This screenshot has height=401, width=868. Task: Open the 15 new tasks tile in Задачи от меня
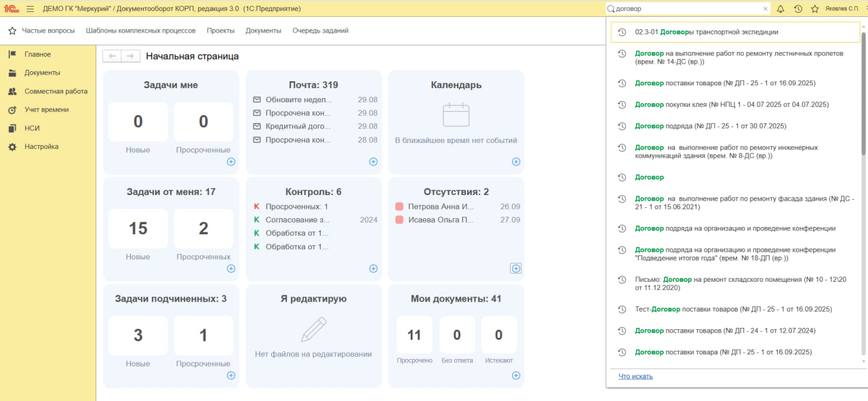pyautogui.click(x=138, y=229)
